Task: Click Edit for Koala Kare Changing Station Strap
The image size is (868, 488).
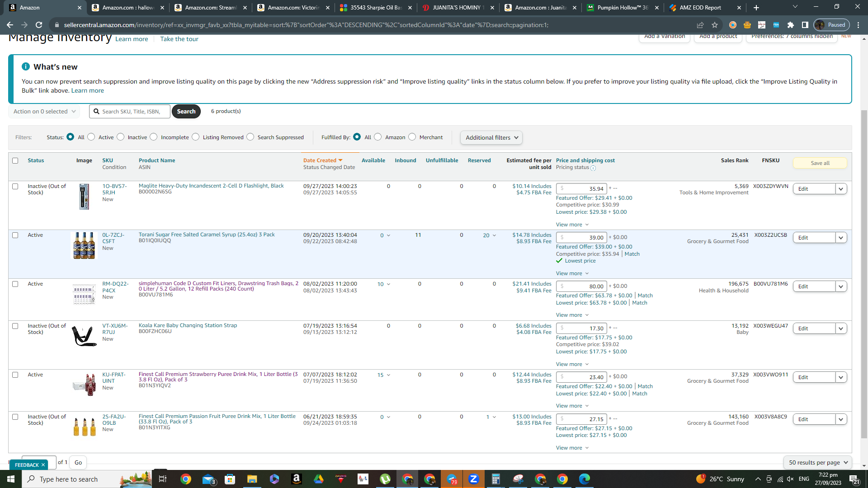Action: tap(814, 328)
